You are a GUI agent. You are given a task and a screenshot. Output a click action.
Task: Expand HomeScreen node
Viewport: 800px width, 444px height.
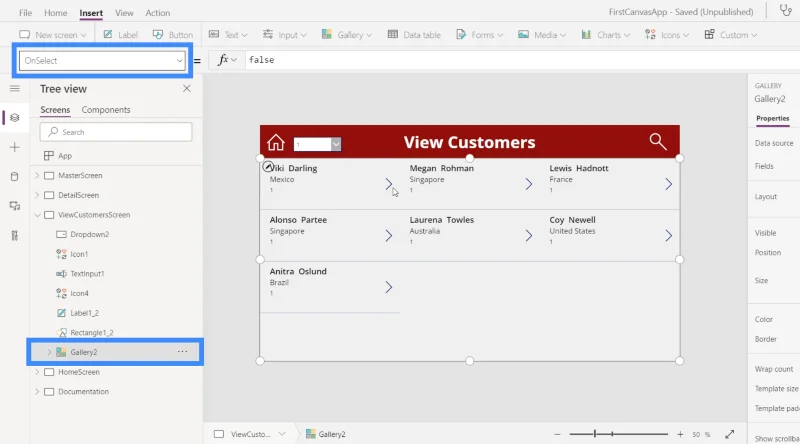coord(37,372)
